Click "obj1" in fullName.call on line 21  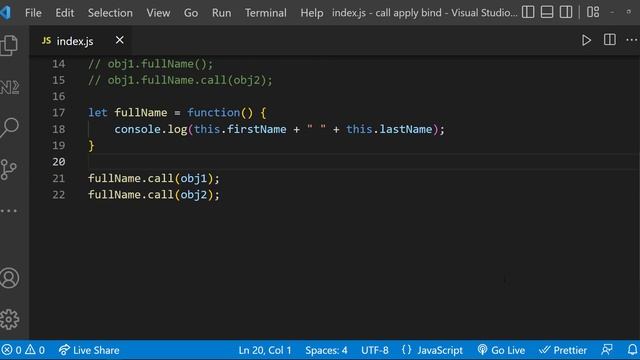click(193, 178)
